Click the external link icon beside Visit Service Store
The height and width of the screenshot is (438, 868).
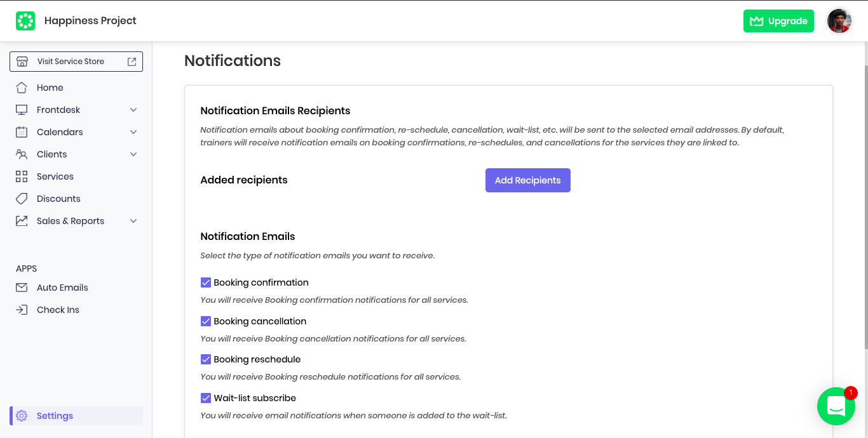pos(132,62)
